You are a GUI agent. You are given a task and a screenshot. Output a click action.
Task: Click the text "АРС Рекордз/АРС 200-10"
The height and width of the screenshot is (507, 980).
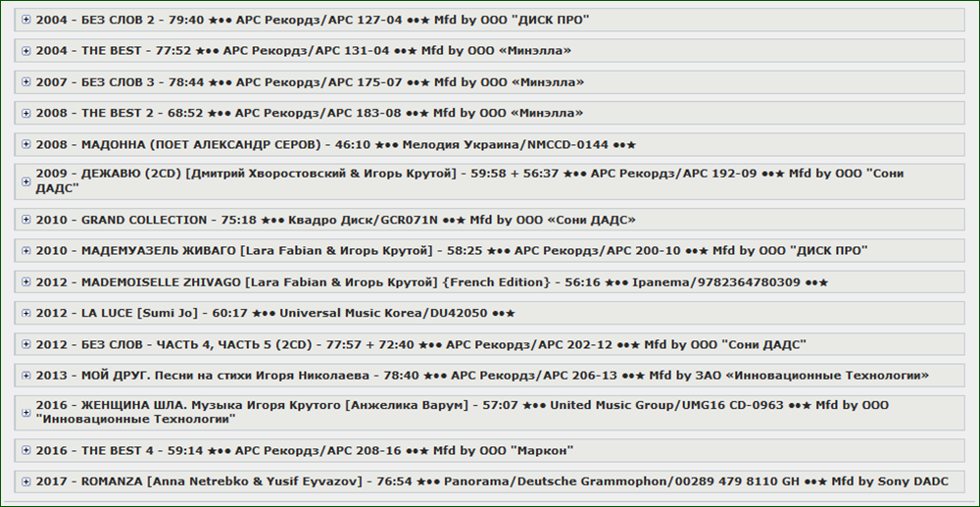pos(598,251)
